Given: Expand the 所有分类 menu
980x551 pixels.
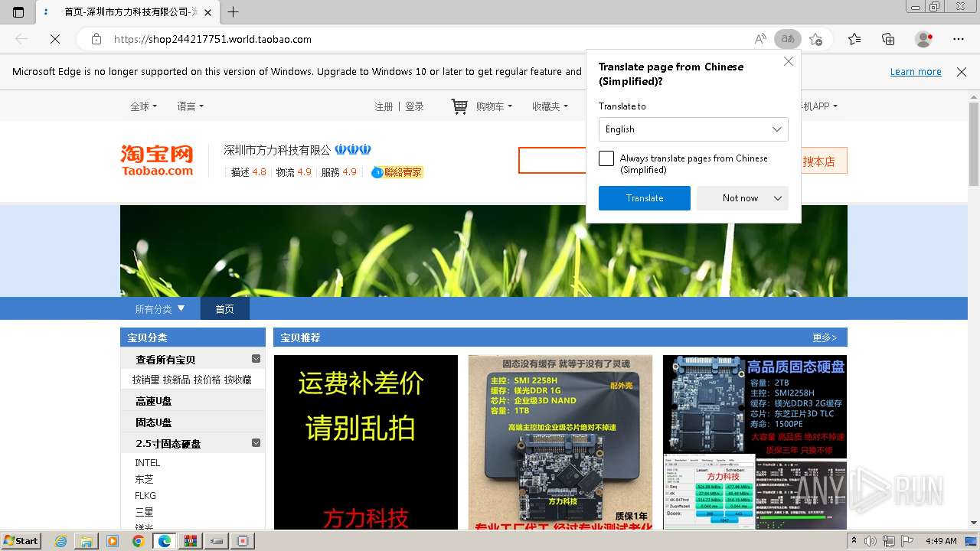Looking at the screenshot, I should [x=160, y=308].
